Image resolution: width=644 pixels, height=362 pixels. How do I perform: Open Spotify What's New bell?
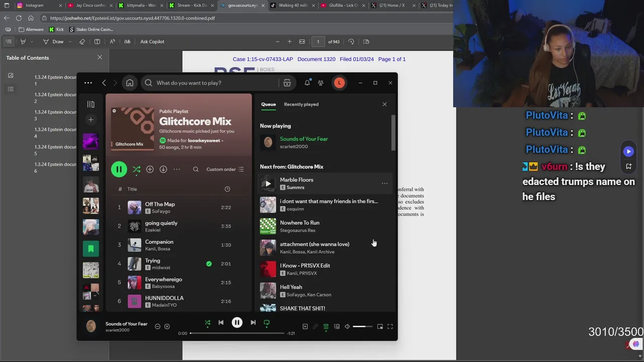pyautogui.click(x=307, y=83)
